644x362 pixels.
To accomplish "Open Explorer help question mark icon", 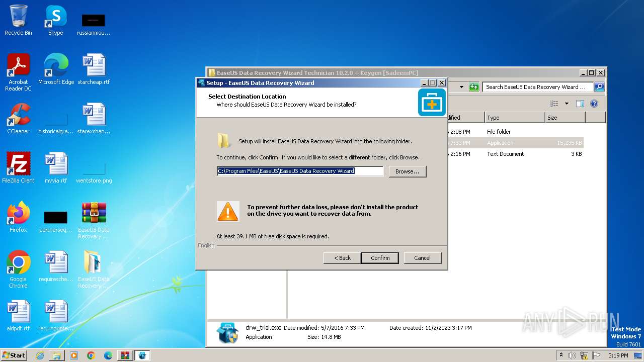I will coord(594,104).
